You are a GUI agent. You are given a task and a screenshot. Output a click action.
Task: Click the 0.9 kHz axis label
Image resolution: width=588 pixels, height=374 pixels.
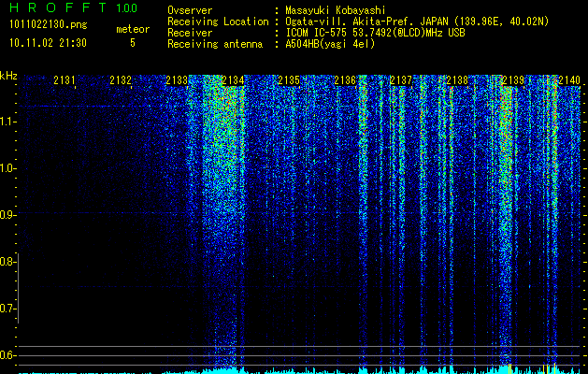7,215
